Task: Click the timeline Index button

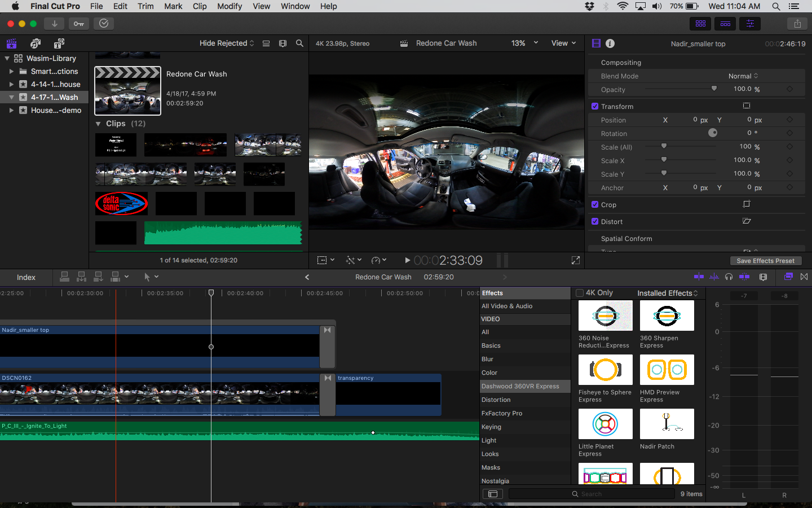Action: [x=26, y=277]
